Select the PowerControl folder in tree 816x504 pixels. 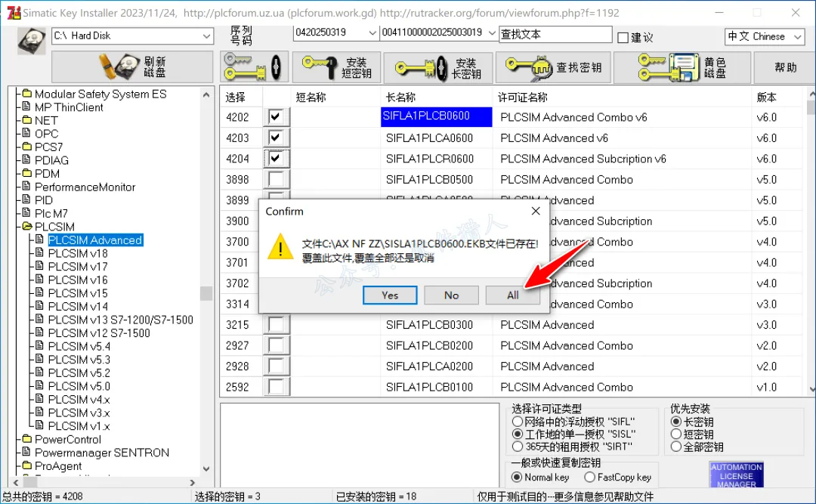68,440
